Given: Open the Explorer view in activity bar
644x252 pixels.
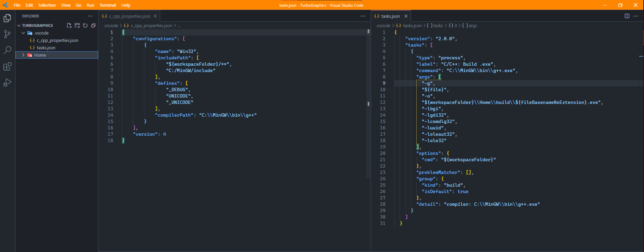Looking at the screenshot, I should tap(7, 18).
